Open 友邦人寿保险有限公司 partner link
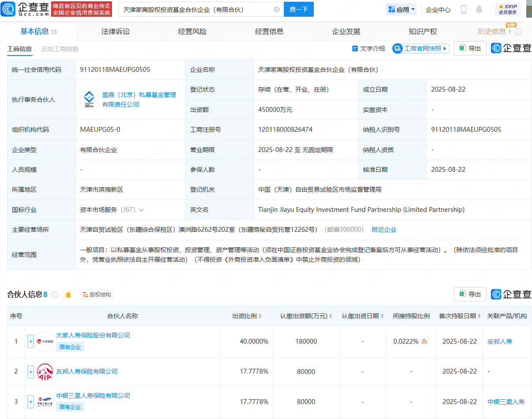This screenshot has width=532, height=419. (x=87, y=371)
